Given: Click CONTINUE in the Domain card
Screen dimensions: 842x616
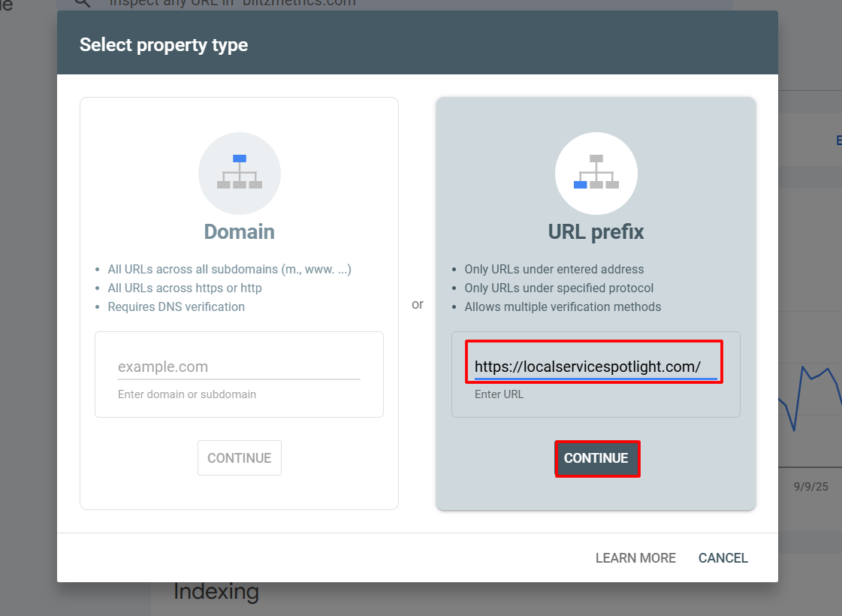Looking at the screenshot, I should pyautogui.click(x=239, y=457).
